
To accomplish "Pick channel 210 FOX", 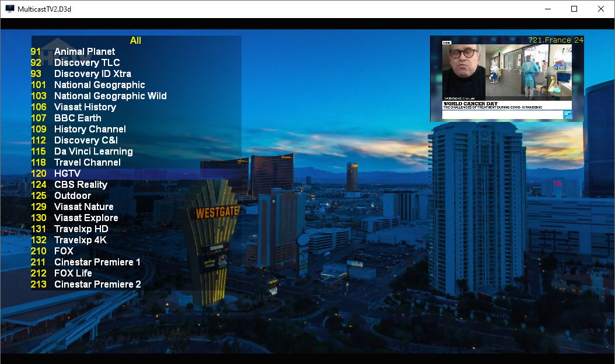I will [136, 251].
